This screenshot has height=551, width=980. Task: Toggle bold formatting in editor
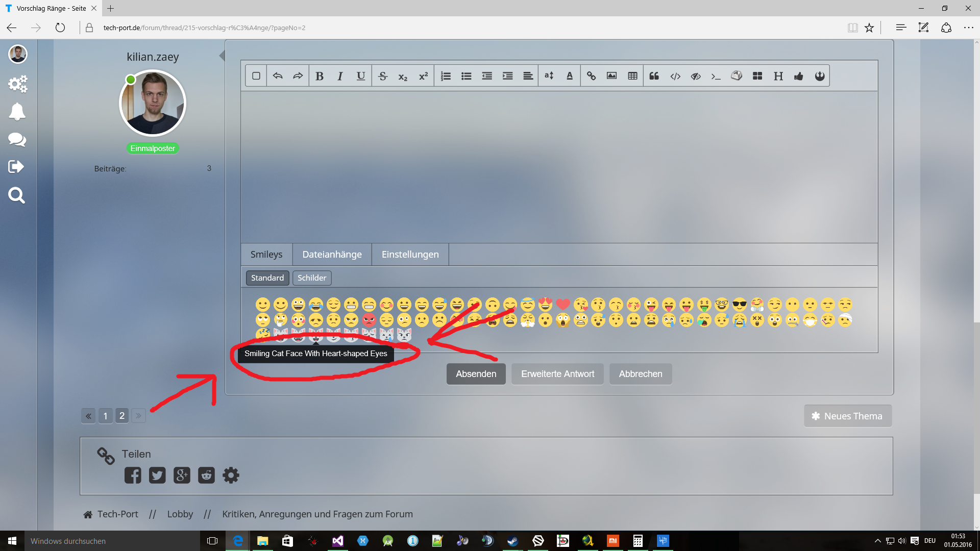tap(320, 76)
